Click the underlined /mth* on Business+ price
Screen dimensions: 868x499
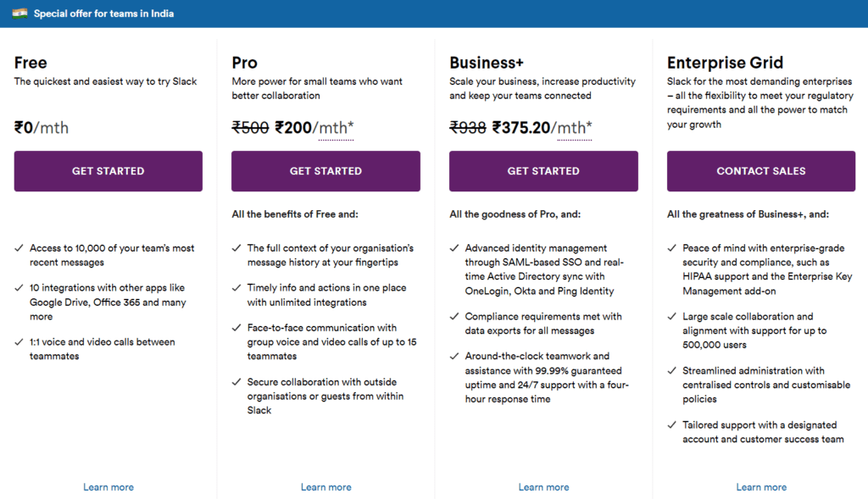point(574,128)
